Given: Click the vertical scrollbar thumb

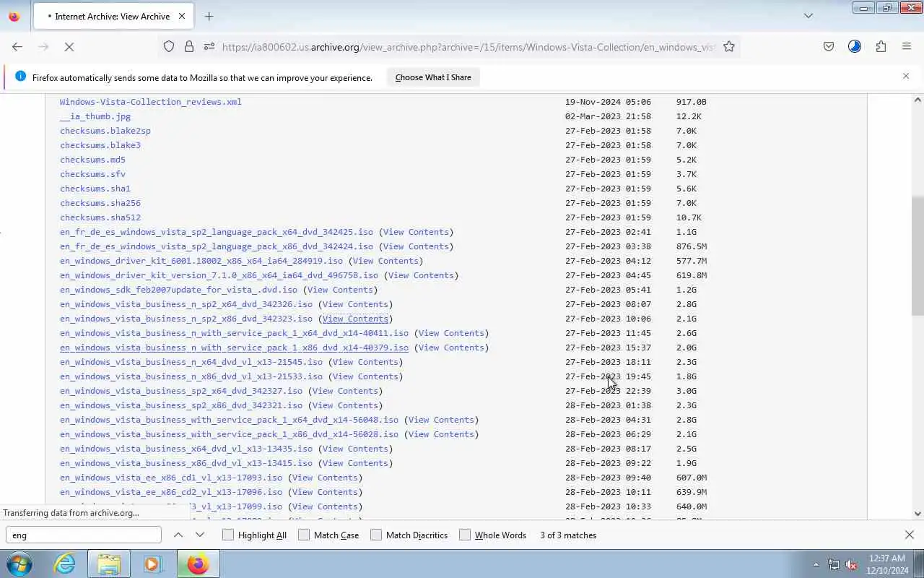Looking at the screenshot, I should [x=918, y=255].
